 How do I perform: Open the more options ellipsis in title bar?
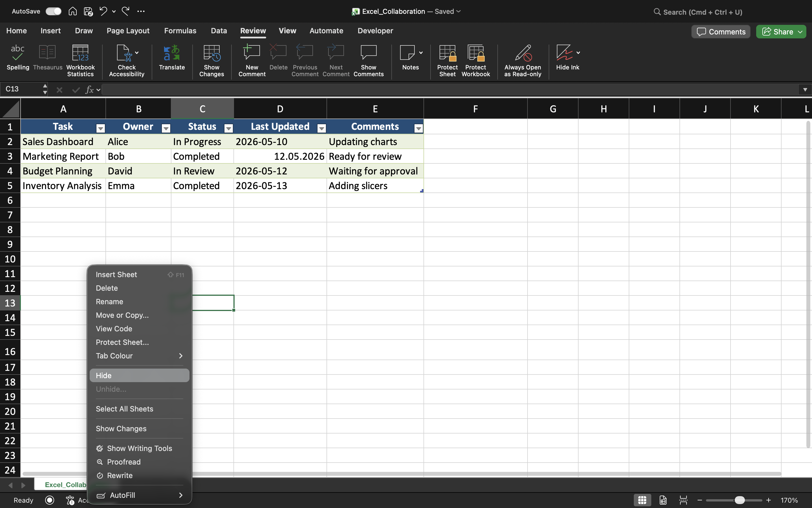click(x=141, y=11)
